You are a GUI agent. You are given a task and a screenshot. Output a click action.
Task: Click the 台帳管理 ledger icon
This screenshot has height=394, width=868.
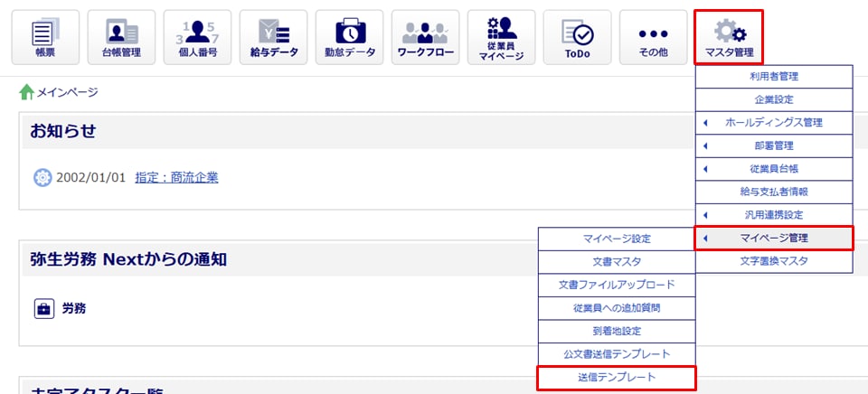(x=120, y=37)
